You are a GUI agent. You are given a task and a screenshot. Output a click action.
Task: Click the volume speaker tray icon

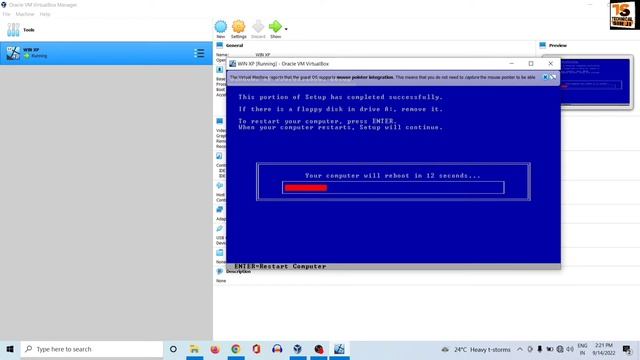(x=570, y=349)
